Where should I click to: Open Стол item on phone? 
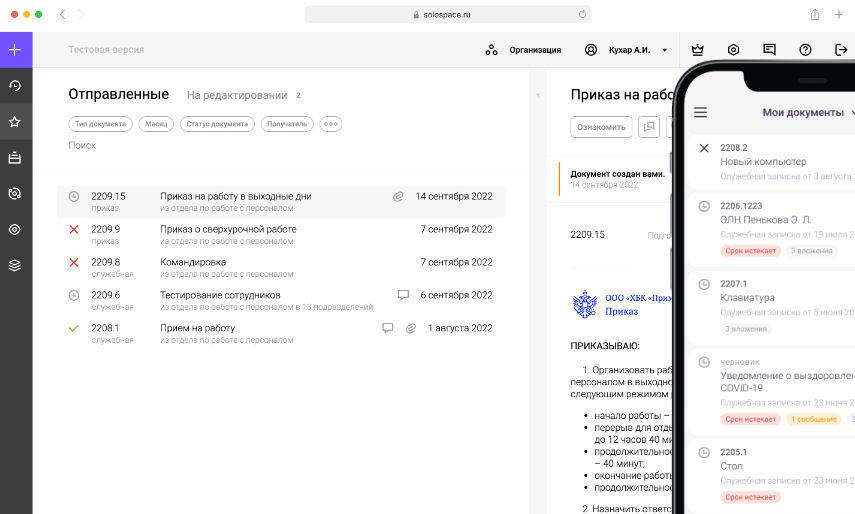[x=772, y=474]
